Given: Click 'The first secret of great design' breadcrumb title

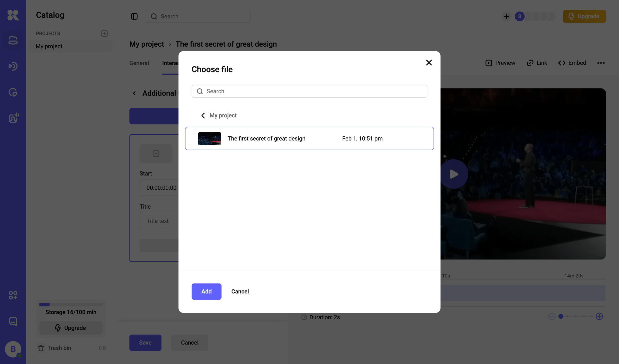Looking at the screenshot, I should tap(226, 44).
